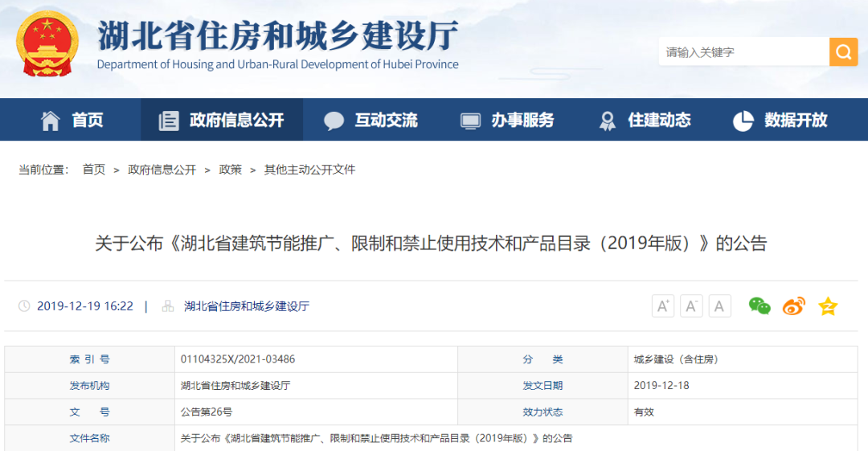868x451 pixels.
Task: Click the orange search magnifier button
Action: pyautogui.click(x=842, y=52)
